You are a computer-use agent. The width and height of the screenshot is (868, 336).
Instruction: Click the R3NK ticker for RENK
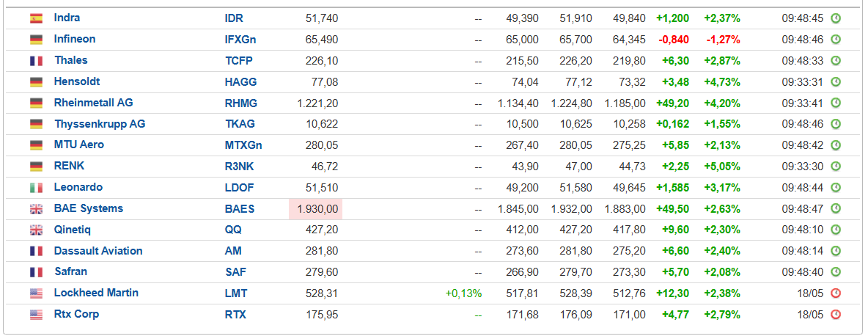click(240, 167)
